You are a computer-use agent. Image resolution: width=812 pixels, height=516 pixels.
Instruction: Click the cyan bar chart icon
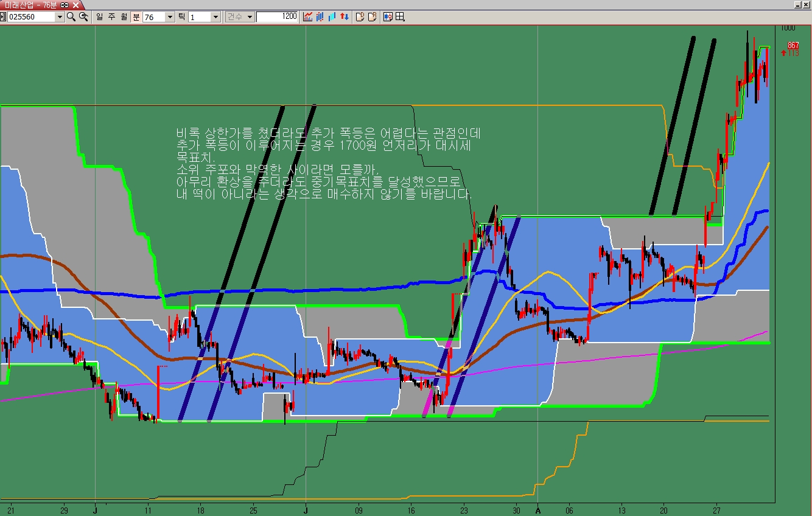point(332,17)
